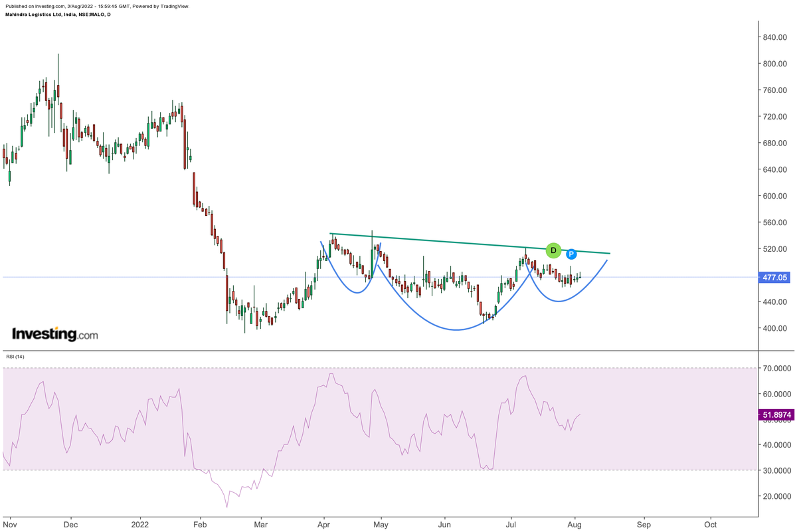Click the 800.00 price axis label
Viewport: 797px width, 532px height.
pyautogui.click(x=774, y=64)
